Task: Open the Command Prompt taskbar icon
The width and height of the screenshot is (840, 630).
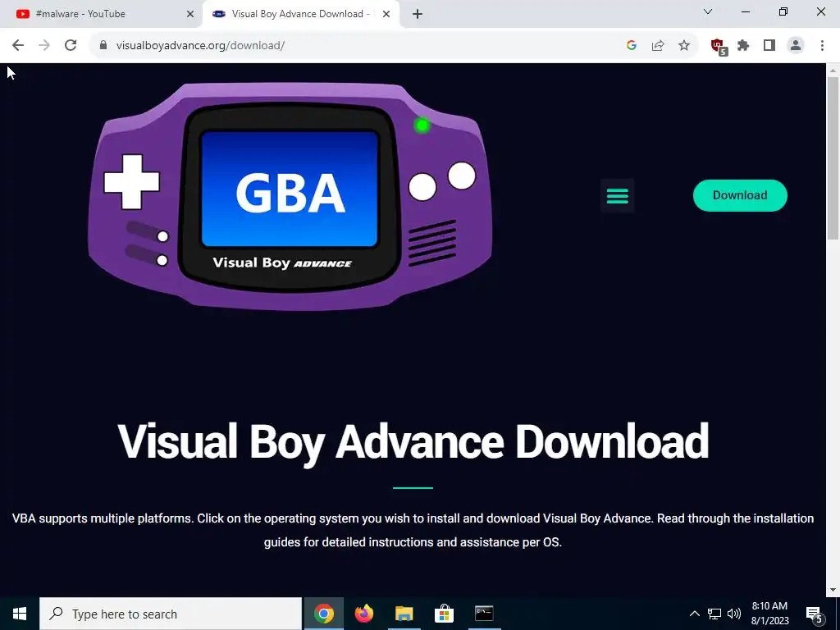Action: click(x=484, y=614)
